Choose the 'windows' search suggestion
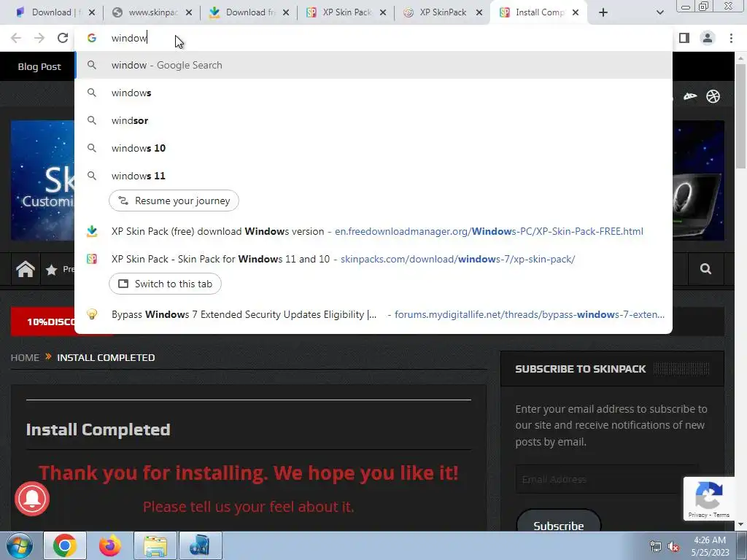The image size is (747, 560). click(x=373, y=93)
